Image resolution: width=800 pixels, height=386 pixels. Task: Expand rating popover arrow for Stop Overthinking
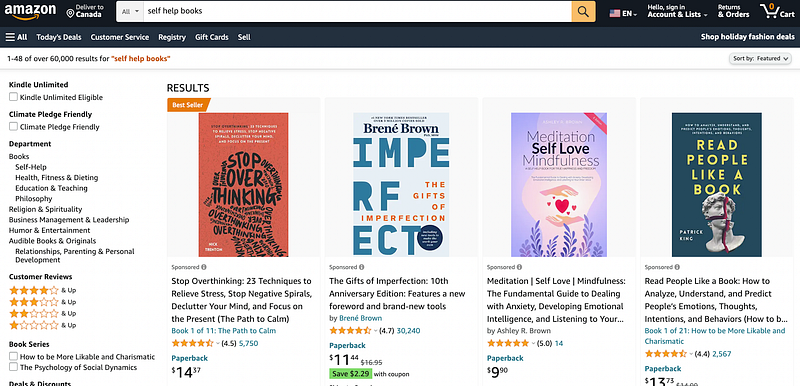pyautogui.click(x=218, y=344)
